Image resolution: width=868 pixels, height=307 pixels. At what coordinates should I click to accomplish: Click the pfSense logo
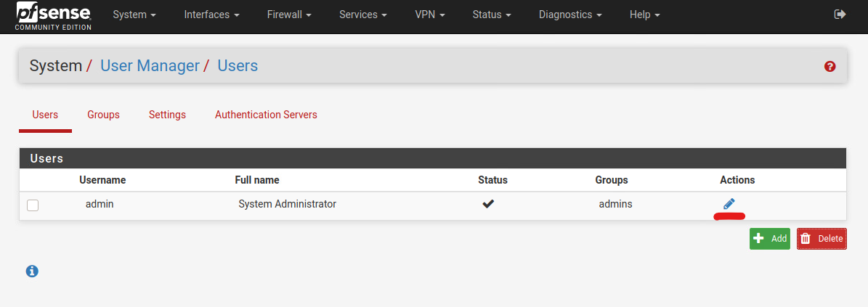point(54,15)
